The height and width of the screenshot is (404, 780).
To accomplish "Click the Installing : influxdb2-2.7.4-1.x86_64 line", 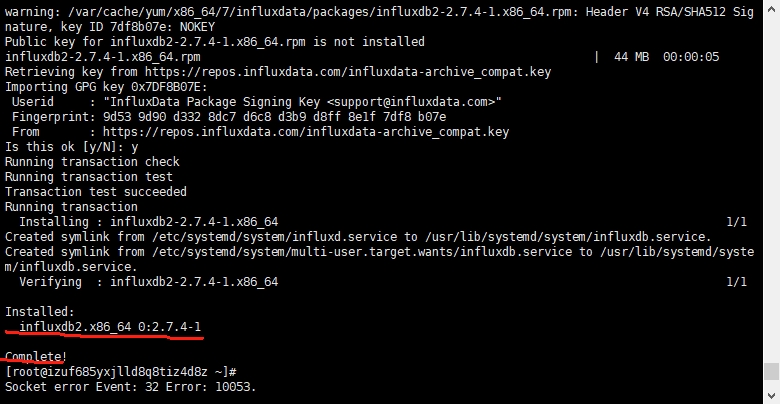I will (x=148, y=222).
